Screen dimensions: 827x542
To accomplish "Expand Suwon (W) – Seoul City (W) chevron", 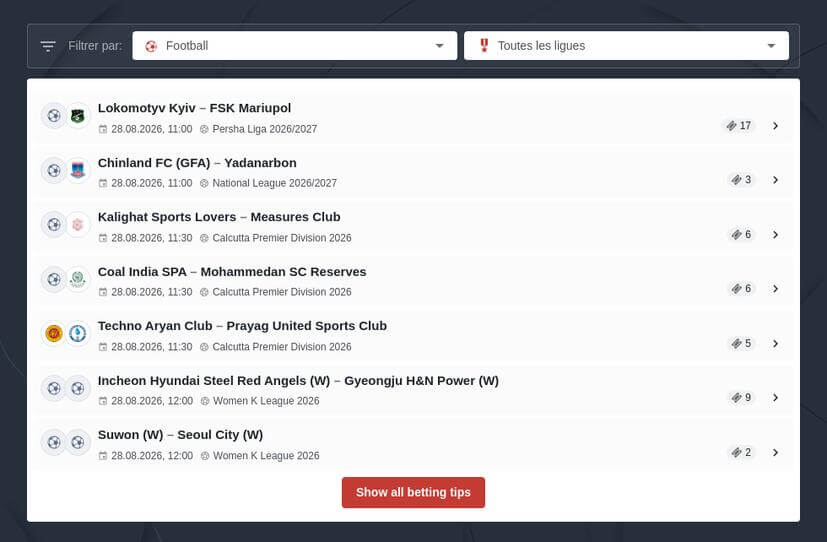I will pos(775,452).
